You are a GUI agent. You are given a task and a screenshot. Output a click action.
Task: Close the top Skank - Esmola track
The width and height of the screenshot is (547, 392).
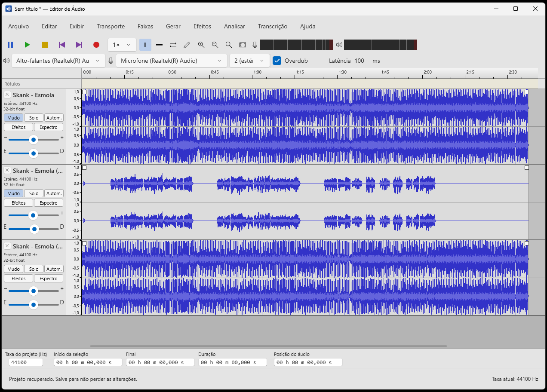7,95
